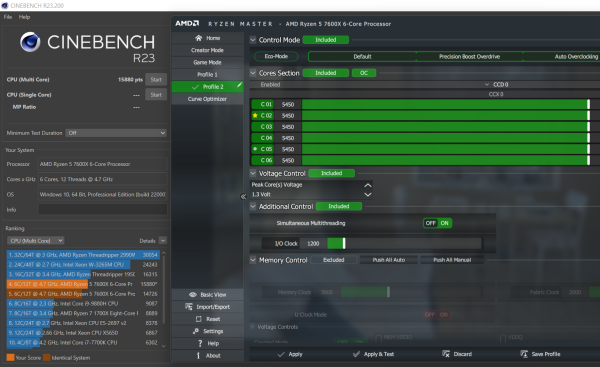Select Curve Optimizer tab in sidebar
Viewport: 600px width, 367px height.
tap(207, 99)
